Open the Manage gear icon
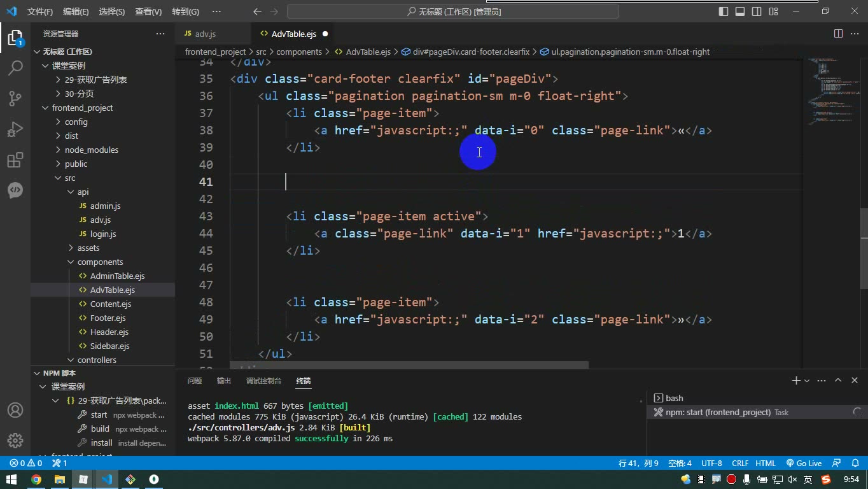 pos(15,441)
